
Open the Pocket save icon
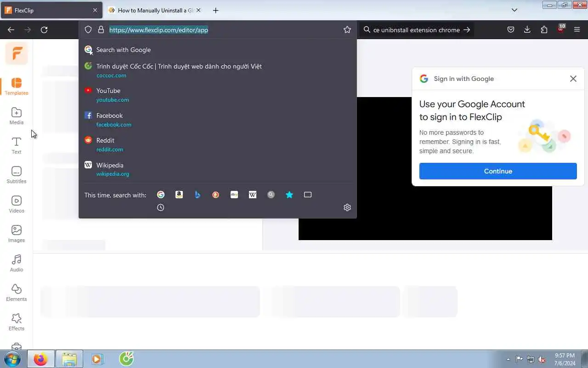511,30
